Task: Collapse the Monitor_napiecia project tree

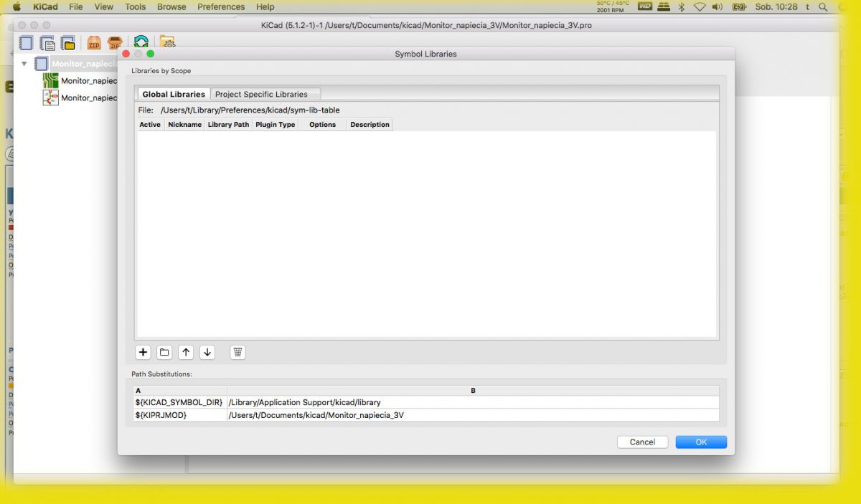Action: tap(24, 64)
